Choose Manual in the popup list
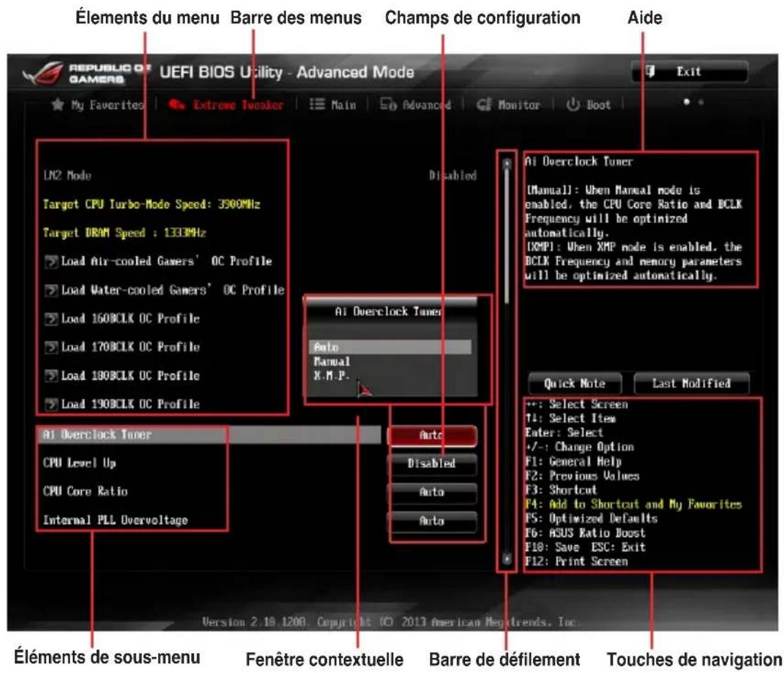The width and height of the screenshot is (784, 673). [x=332, y=361]
